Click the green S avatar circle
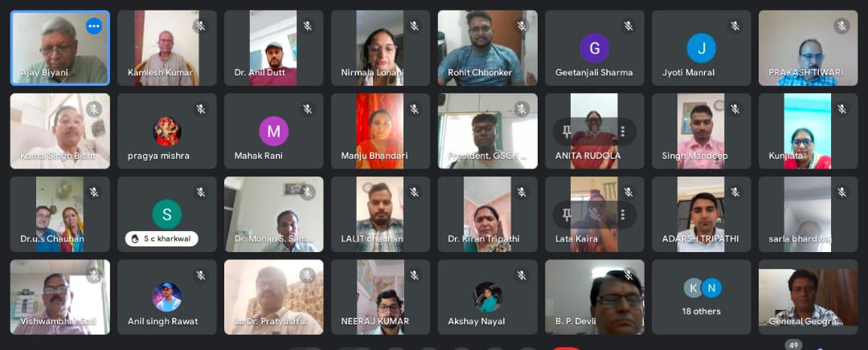This screenshot has width=868, height=350. [167, 214]
